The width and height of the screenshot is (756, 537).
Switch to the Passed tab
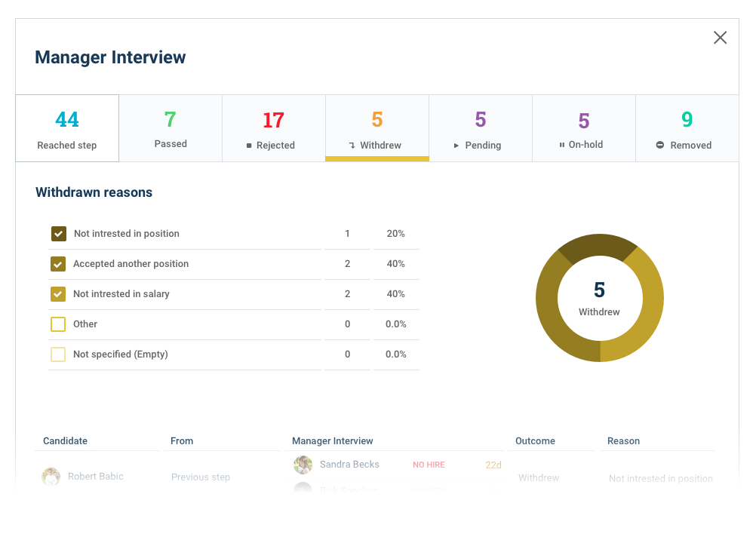pyautogui.click(x=171, y=128)
